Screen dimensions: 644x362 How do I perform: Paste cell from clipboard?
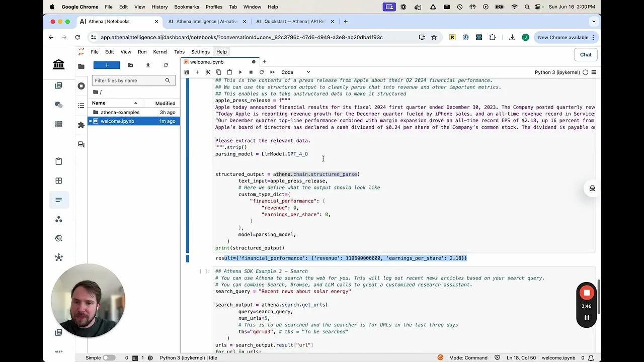pos(229,72)
